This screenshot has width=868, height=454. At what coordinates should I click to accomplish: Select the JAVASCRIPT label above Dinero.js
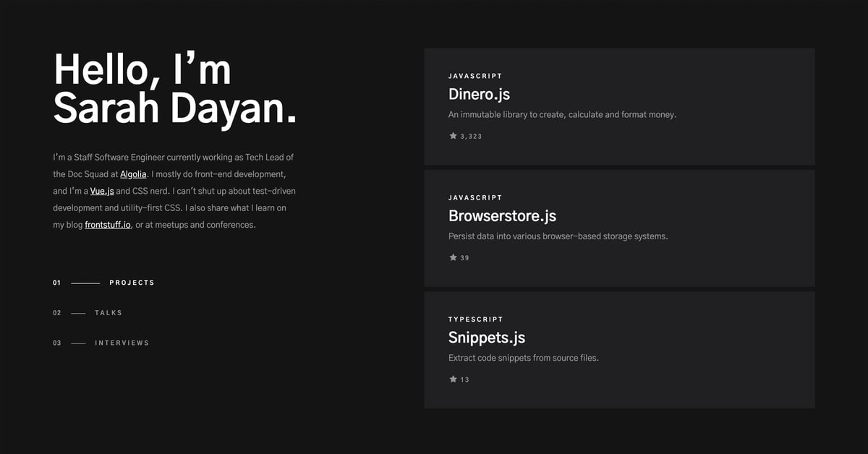(x=475, y=75)
